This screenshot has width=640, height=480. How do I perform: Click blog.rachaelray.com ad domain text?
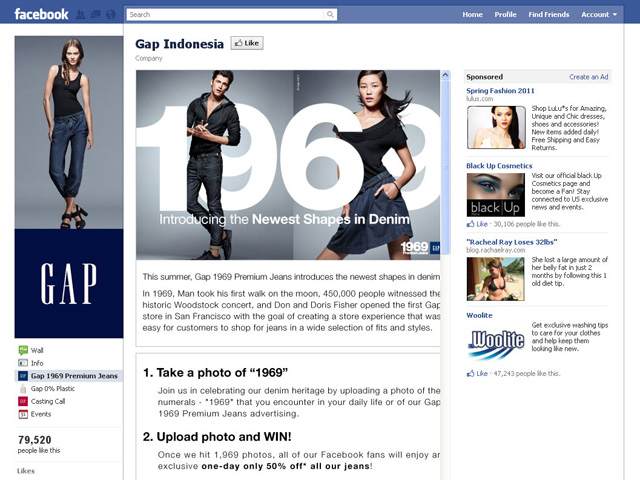pos(496,250)
